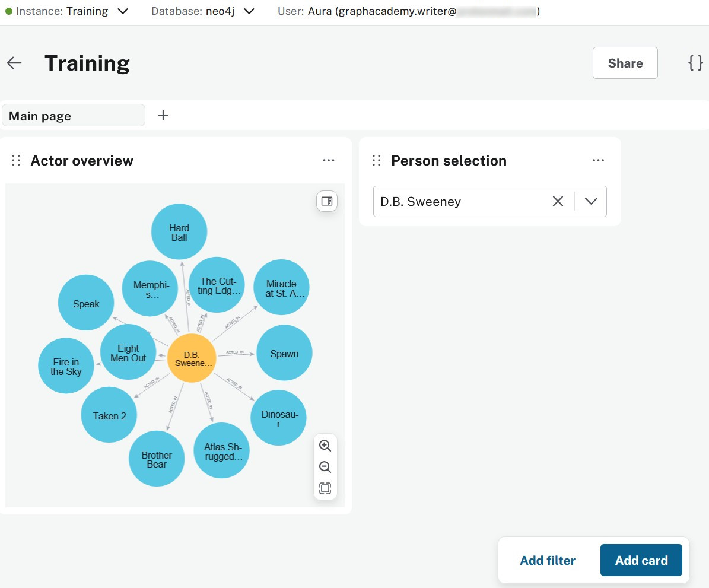Select the Main page tab

74,115
